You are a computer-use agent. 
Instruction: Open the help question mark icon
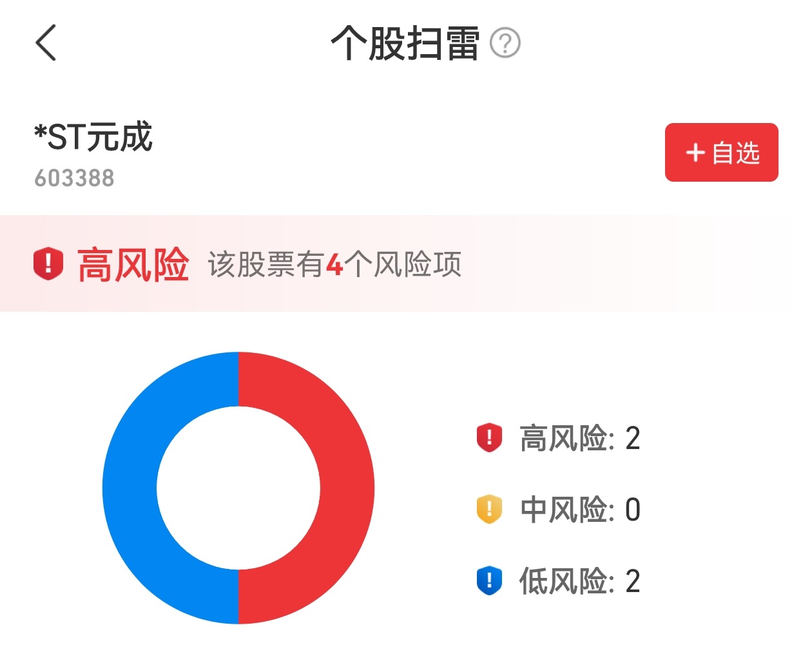pyautogui.click(x=505, y=43)
